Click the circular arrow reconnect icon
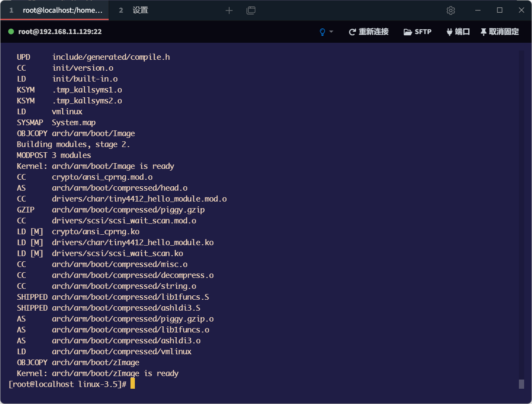 (x=352, y=31)
